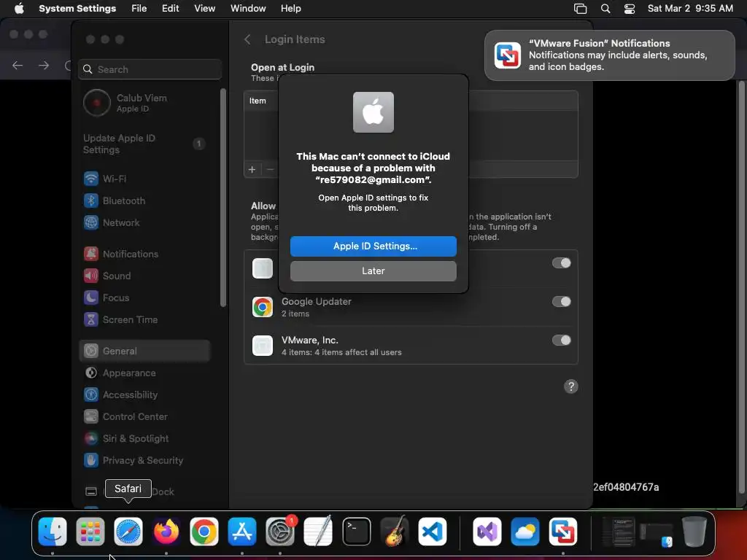Select General in the settings sidebar
747x560 pixels.
click(145, 351)
